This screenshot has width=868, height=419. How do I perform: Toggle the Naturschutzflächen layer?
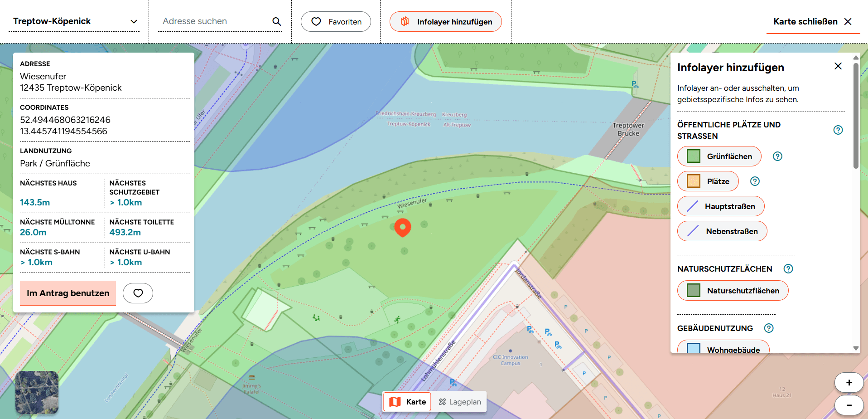[733, 291]
